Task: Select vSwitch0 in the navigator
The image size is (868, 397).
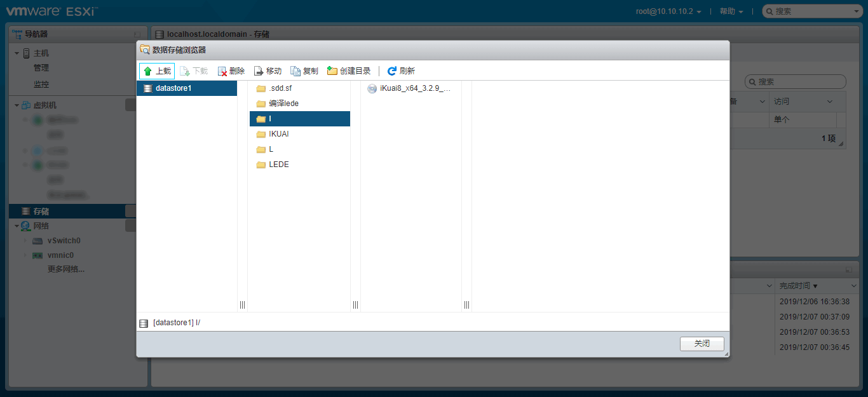Action: [64, 241]
